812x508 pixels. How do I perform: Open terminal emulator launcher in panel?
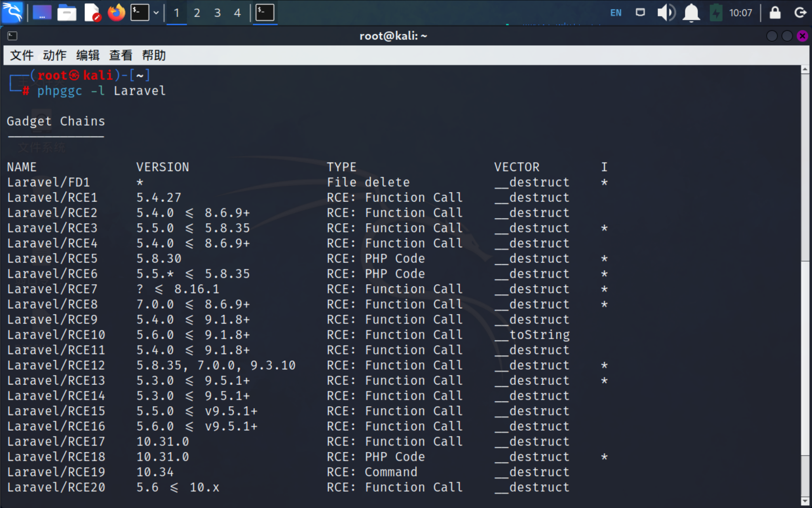[140, 13]
